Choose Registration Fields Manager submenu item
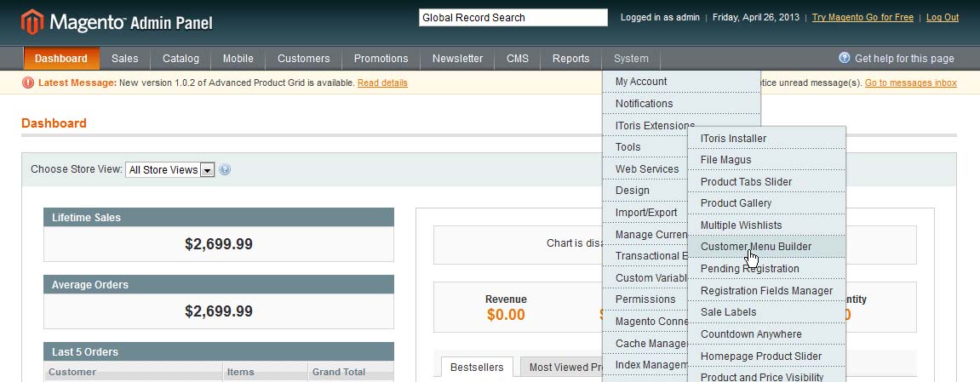 pyautogui.click(x=767, y=290)
